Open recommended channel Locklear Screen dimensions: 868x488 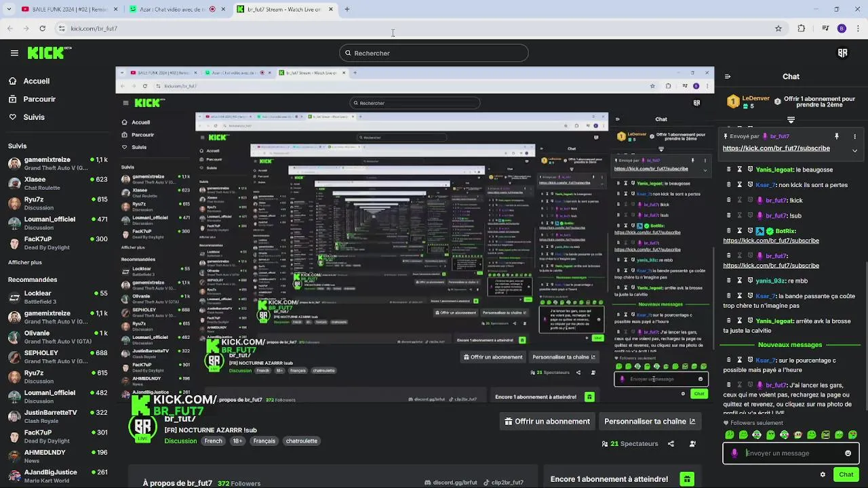58,297
